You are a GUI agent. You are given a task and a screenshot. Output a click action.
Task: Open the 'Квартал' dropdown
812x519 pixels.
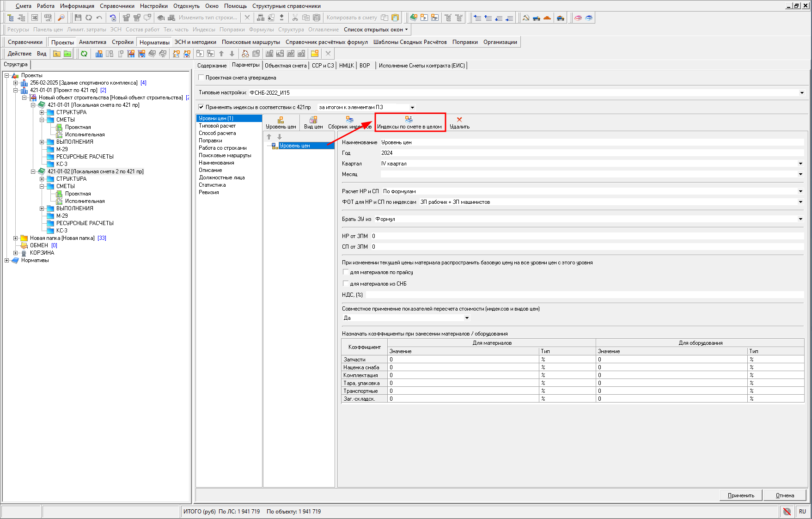[800, 164]
